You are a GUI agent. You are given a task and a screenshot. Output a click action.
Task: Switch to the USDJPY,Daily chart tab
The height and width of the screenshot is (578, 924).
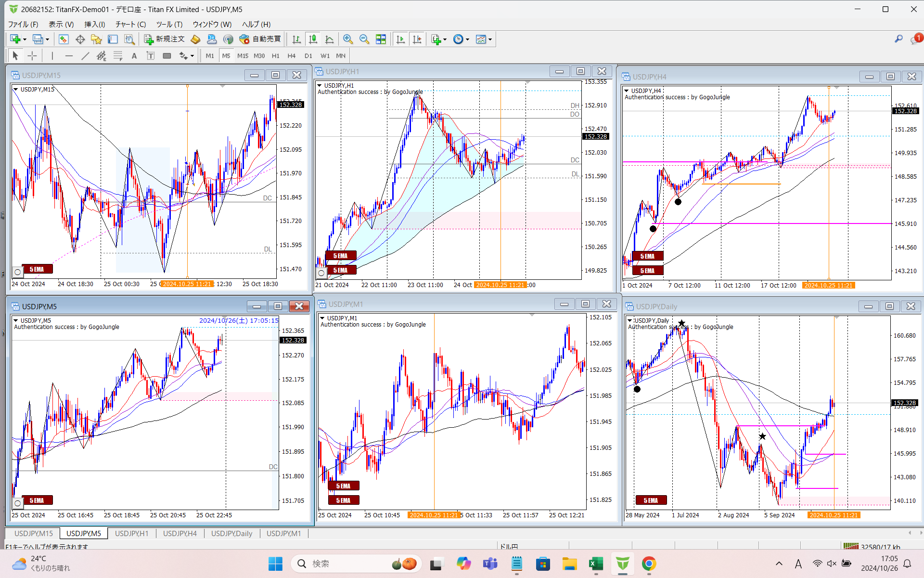[x=231, y=533]
